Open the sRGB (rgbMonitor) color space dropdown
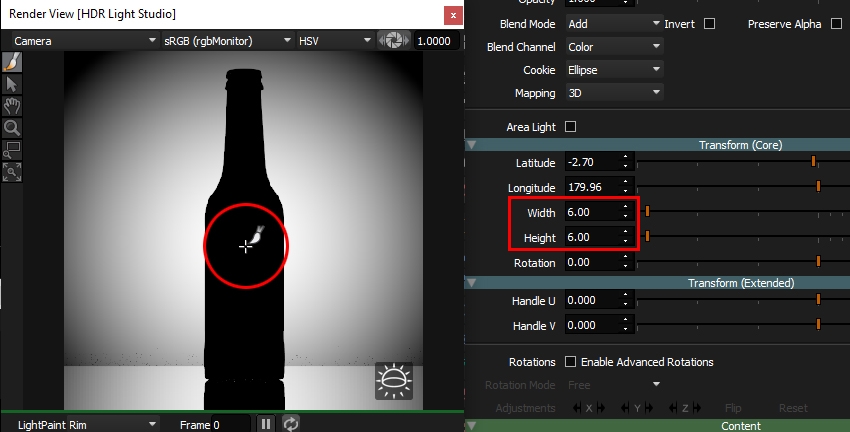The image size is (850, 432). tap(227, 41)
